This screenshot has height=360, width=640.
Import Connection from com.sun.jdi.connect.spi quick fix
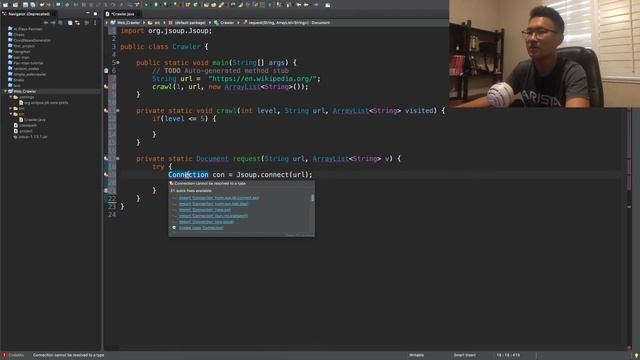219,198
